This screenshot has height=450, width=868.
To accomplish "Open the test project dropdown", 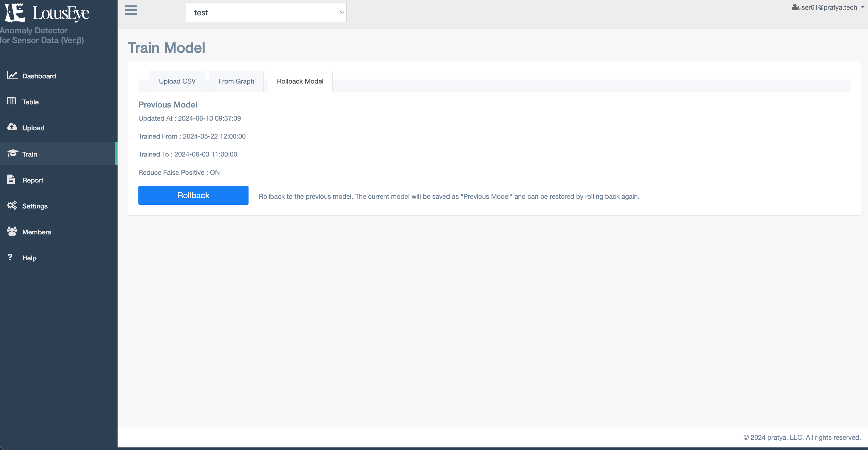I will (266, 13).
